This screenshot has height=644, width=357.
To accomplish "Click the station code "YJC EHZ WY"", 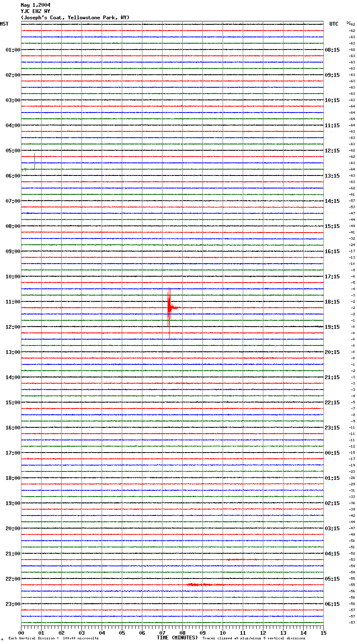I will (35, 11).
